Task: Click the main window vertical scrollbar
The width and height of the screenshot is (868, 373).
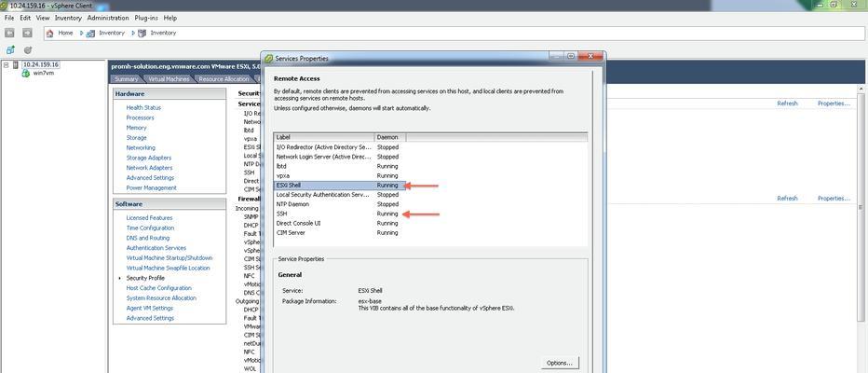Action: coord(862,205)
